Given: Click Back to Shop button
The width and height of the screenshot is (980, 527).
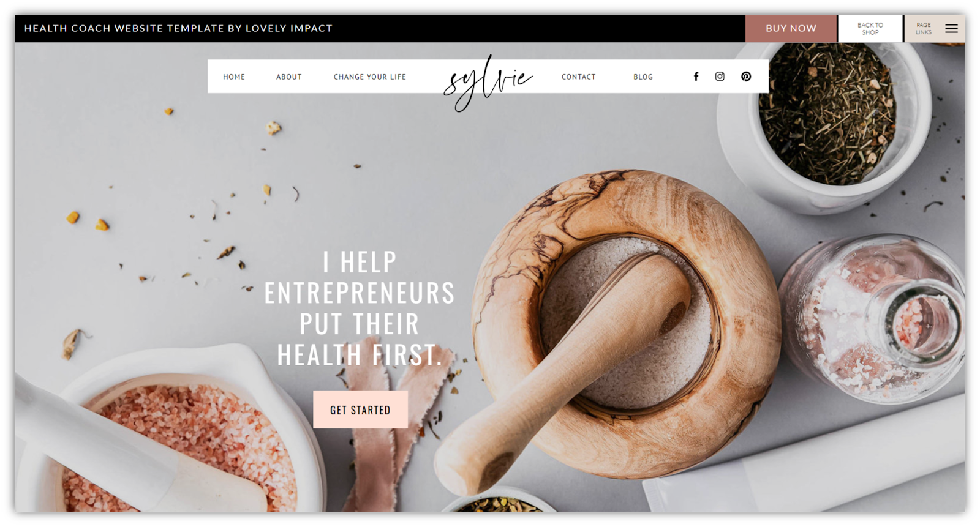Looking at the screenshot, I should 870,29.
